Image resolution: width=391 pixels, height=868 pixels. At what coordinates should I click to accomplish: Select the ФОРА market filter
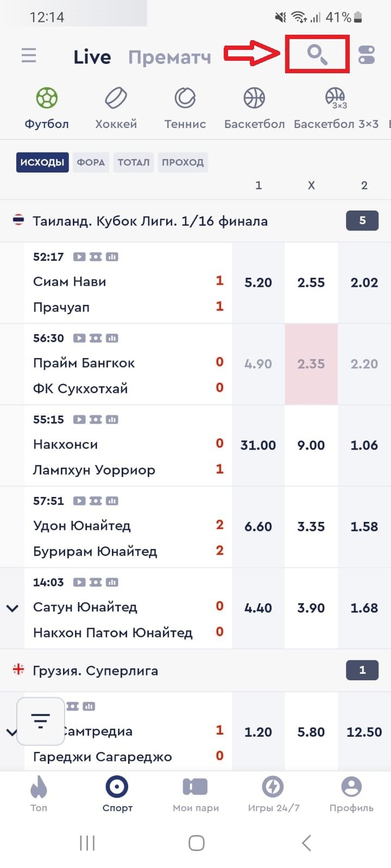[x=91, y=162]
